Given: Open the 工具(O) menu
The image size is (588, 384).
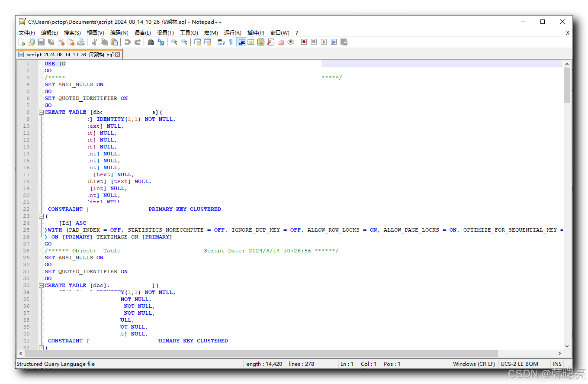Looking at the screenshot, I should 189,33.
